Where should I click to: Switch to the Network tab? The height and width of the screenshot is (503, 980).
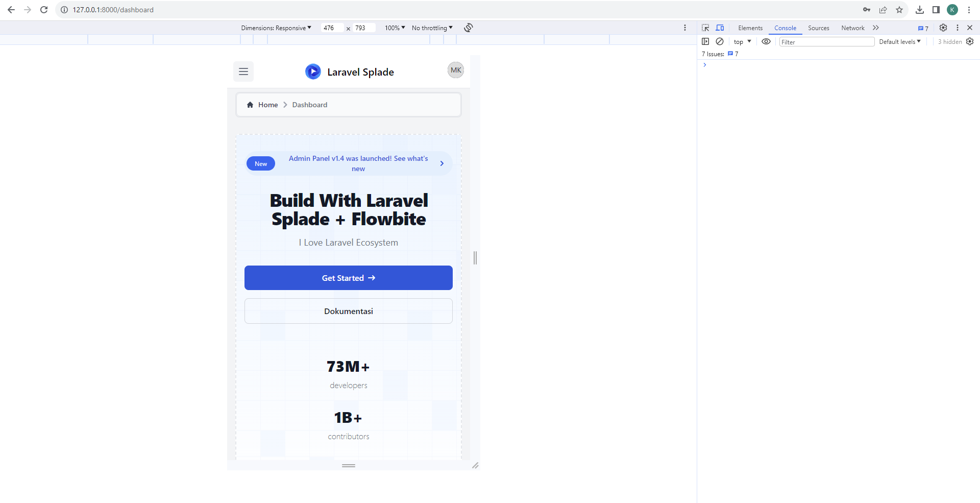[x=853, y=28]
